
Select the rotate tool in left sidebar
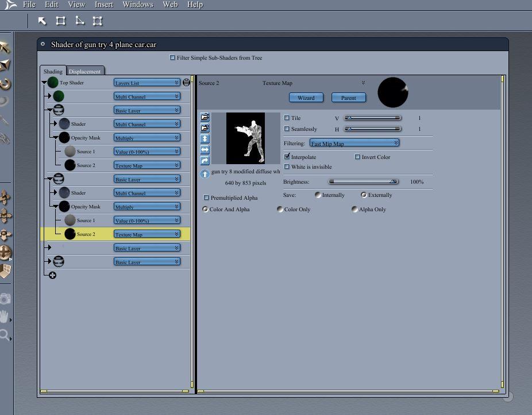tap(5, 83)
